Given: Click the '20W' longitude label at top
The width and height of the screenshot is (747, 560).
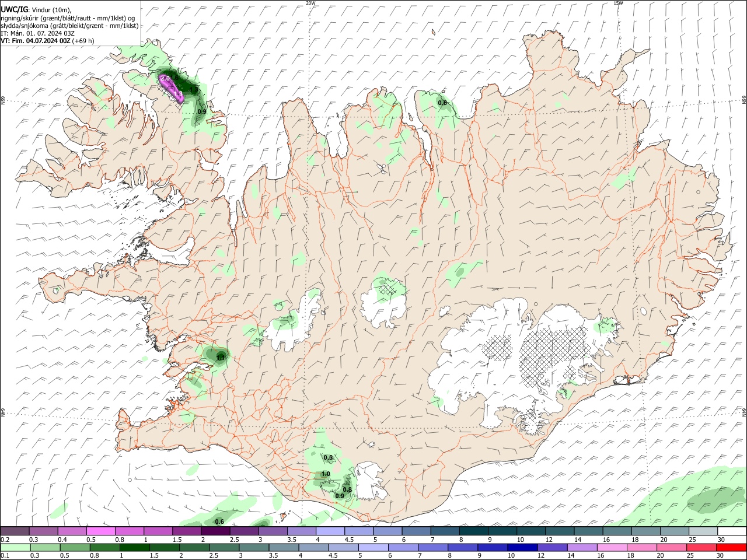Looking at the screenshot, I should point(310,3).
